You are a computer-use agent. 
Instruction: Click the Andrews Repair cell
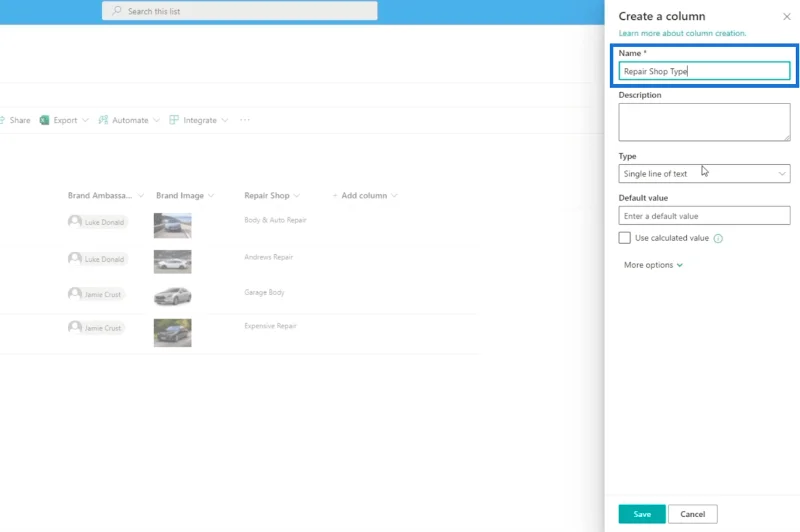click(268, 257)
